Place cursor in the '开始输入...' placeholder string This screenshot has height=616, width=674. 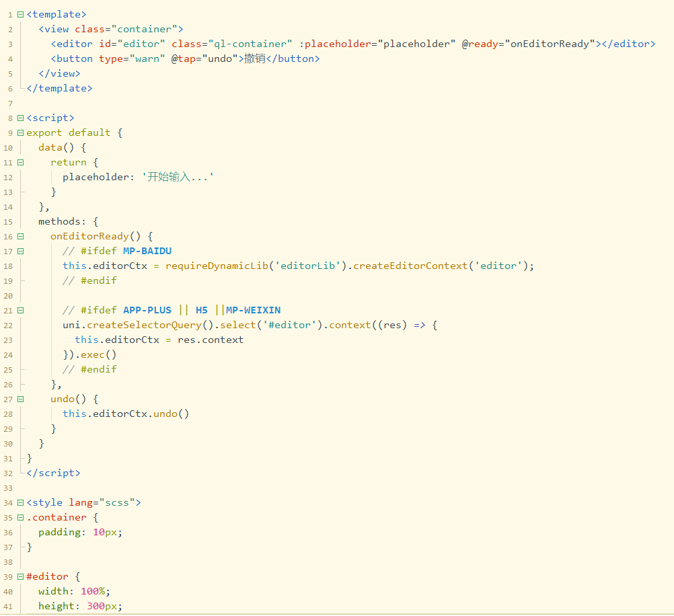(178, 177)
